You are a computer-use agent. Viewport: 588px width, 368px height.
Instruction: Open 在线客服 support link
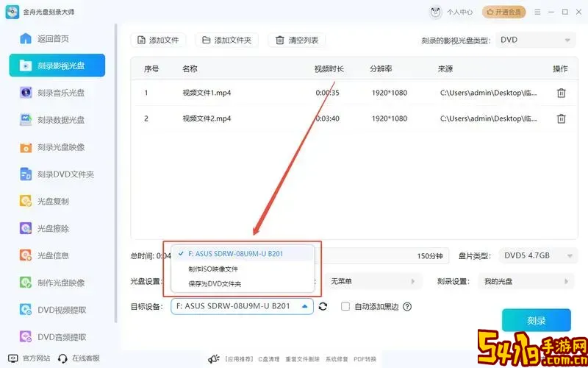click(79, 358)
